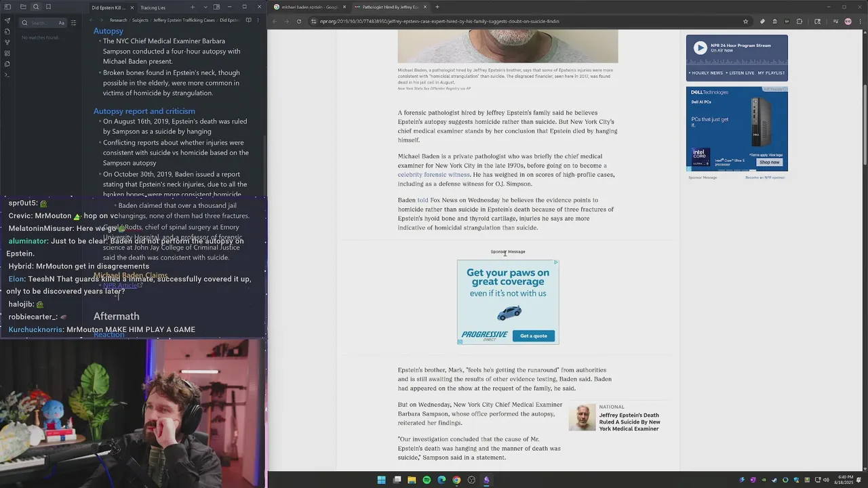The height and width of the screenshot is (488, 868).
Task: Open Chrome extensions puzzle icon
Action: click(800, 21)
